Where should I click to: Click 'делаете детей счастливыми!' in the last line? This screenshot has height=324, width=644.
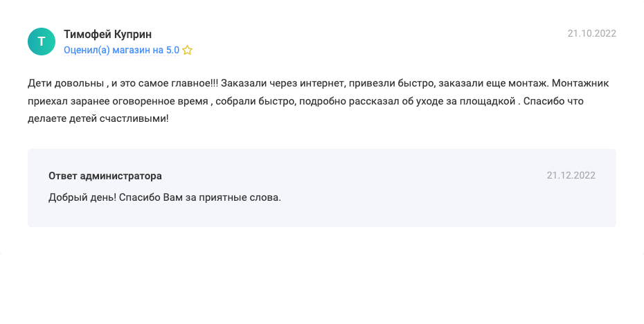[x=98, y=118]
